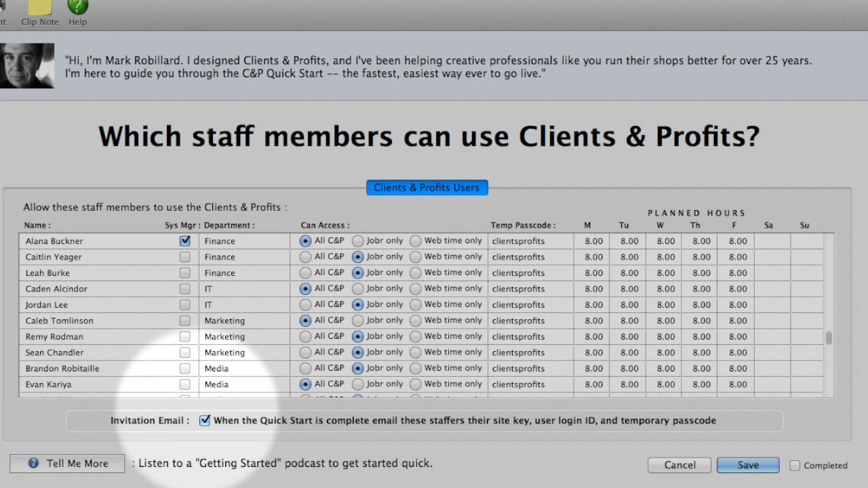Viewport: 868px width, 488px height.
Task: Edit Sean Chandler's temp passcode field
Action: pos(531,352)
